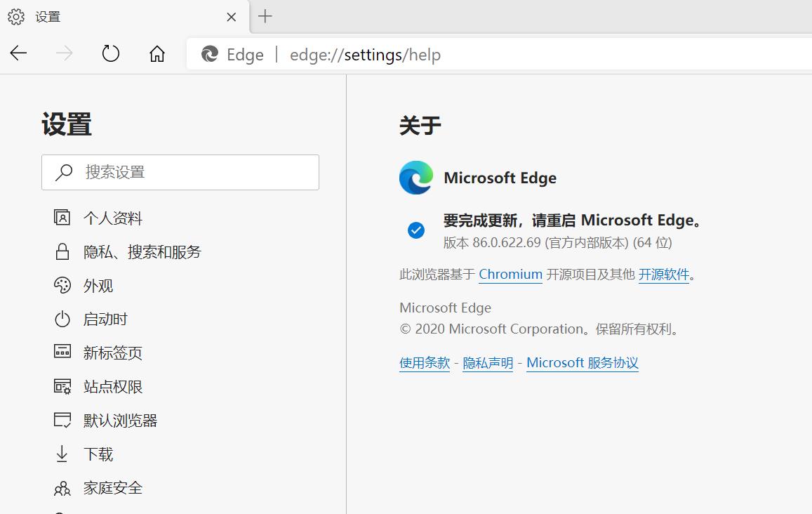Open 启动时 settings section
The width and height of the screenshot is (812, 514).
click(105, 319)
